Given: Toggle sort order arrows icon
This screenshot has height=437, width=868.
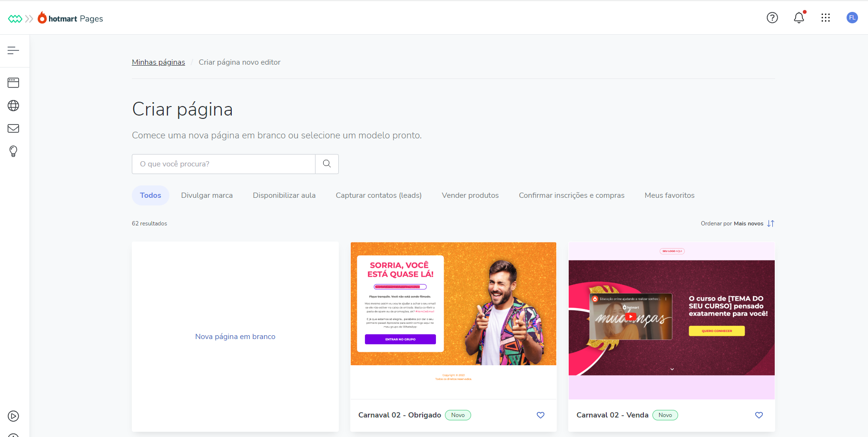Looking at the screenshot, I should click(x=771, y=223).
